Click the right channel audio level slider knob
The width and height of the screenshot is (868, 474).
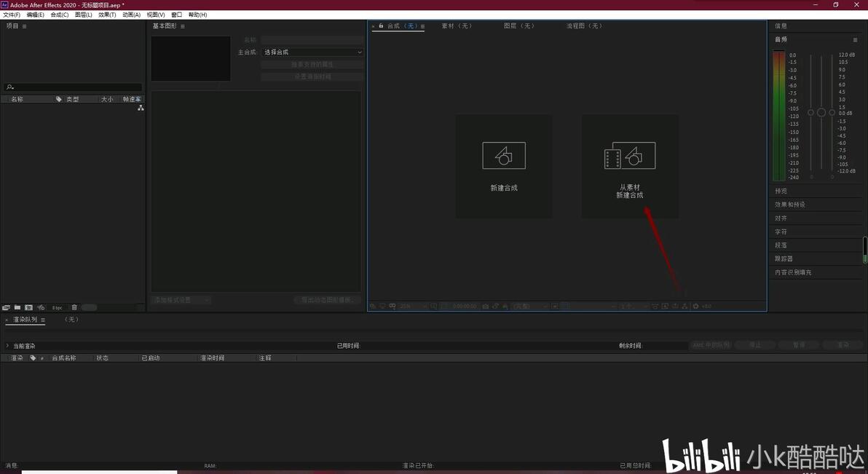coord(832,112)
